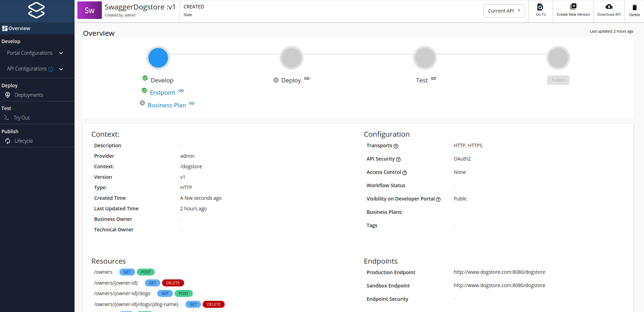
Task: Click the link icon next to Endpoint
Action: (x=181, y=91)
